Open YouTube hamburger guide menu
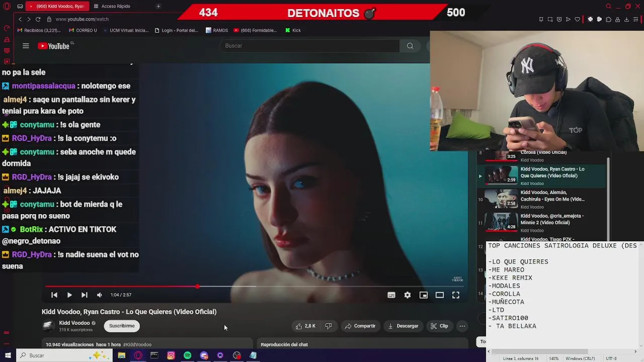Image resolution: width=644 pixels, height=362 pixels. pyautogui.click(x=26, y=46)
